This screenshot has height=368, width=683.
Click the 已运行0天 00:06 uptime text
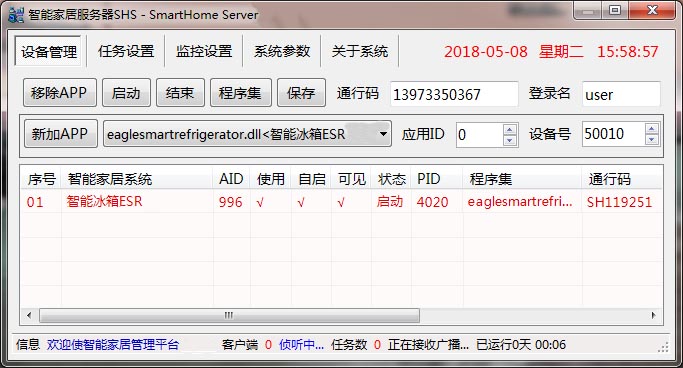521,344
